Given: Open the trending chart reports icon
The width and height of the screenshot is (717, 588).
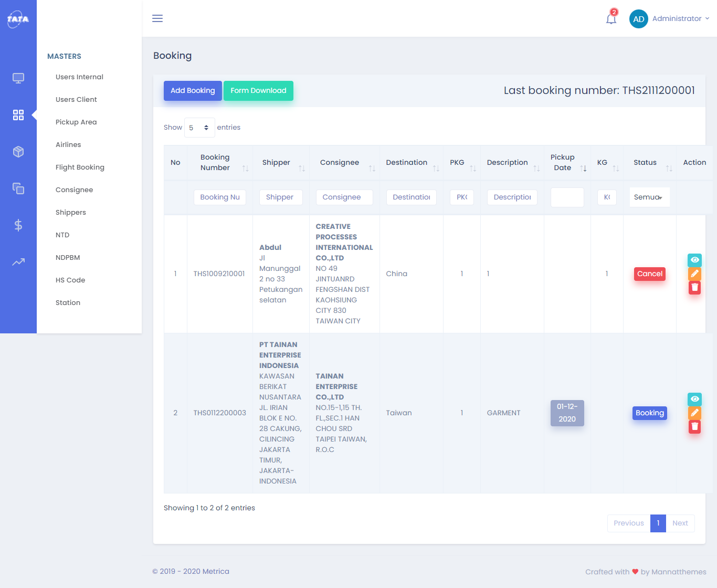Looking at the screenshot, I should click(18, 262).
